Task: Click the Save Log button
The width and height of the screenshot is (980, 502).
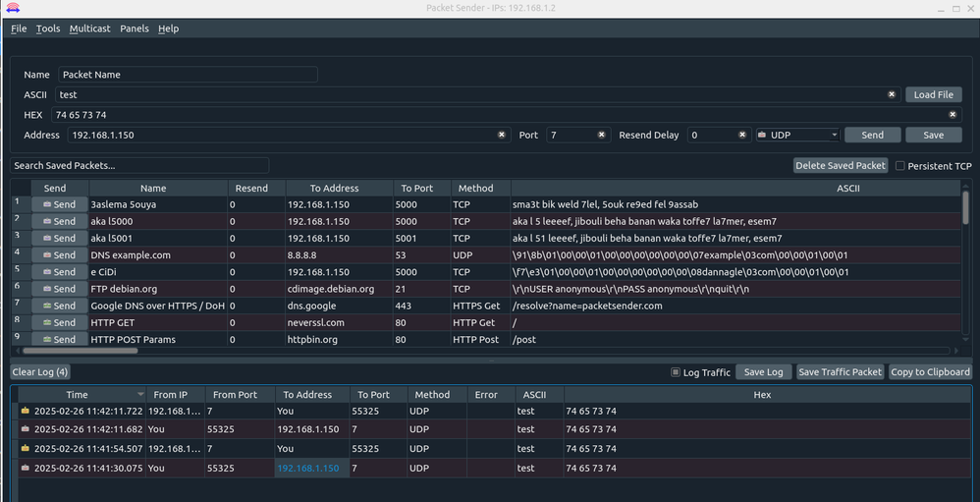Action: (x=764, y=372)
